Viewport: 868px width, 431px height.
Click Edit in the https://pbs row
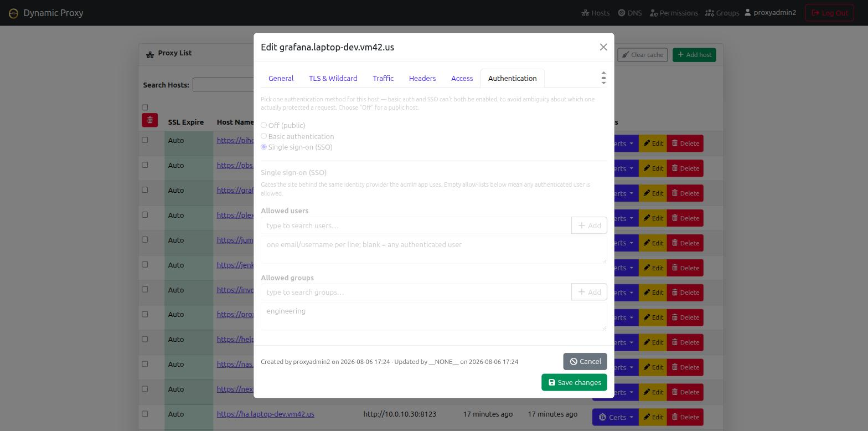pos(653,168)
